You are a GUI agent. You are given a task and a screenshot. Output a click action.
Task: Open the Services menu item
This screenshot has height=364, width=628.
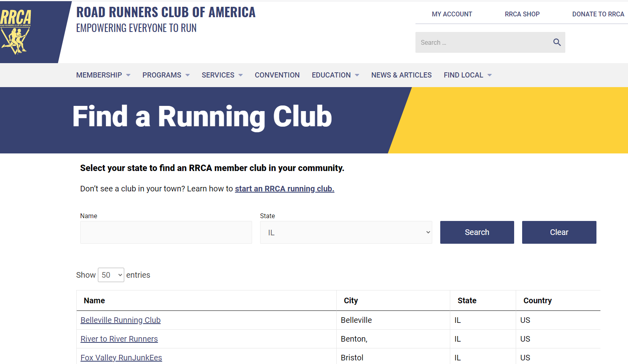[218, 75]
